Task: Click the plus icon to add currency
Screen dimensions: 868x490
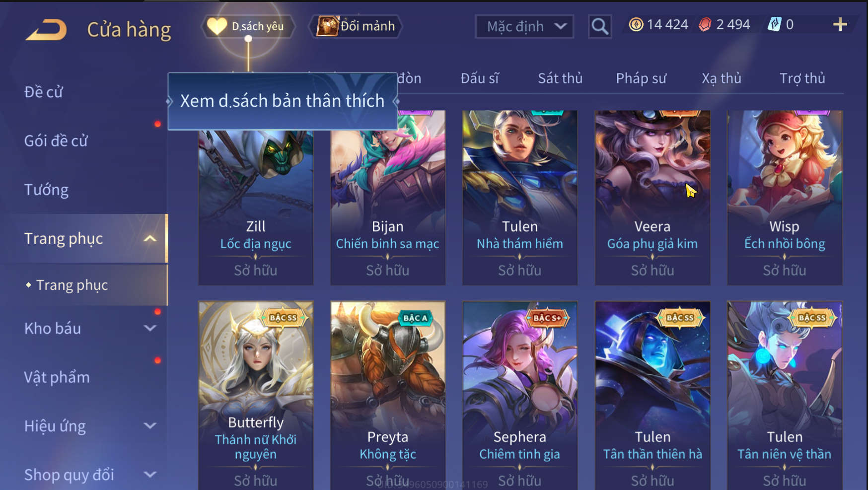Action: point(840,24)
